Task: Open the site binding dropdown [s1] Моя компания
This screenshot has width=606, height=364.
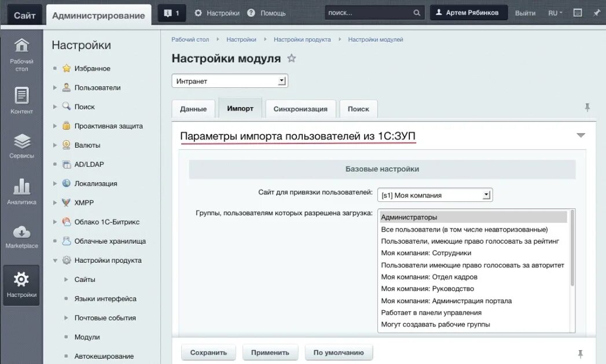Action: pyautogui.click(x=435, y=195)
